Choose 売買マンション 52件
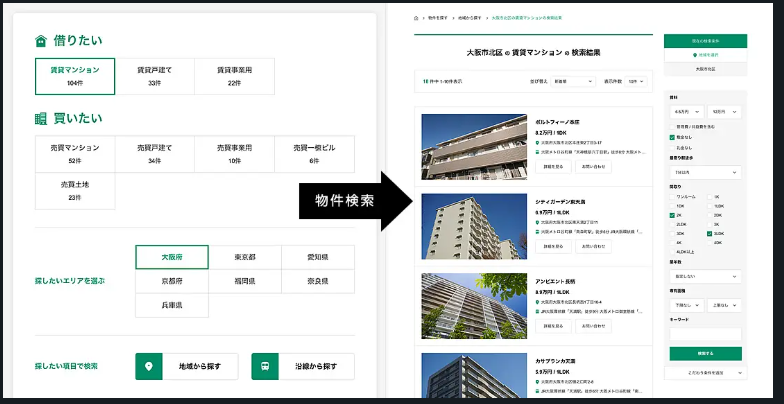The width and height of the screenshot is (784, 404). pos(75,154)
